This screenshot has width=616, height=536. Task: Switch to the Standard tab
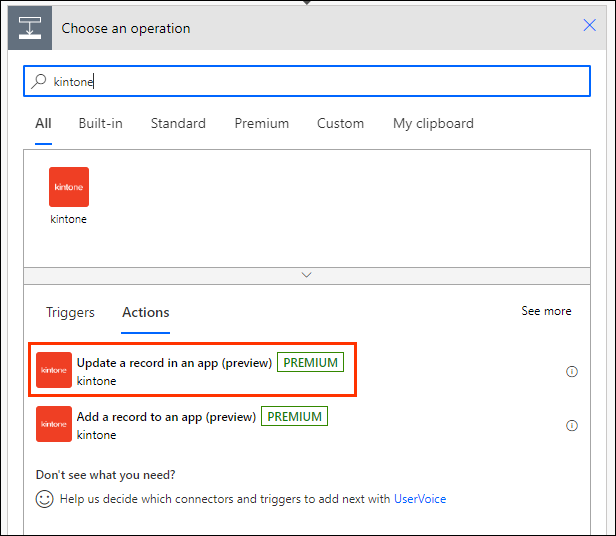click(178, 124)
